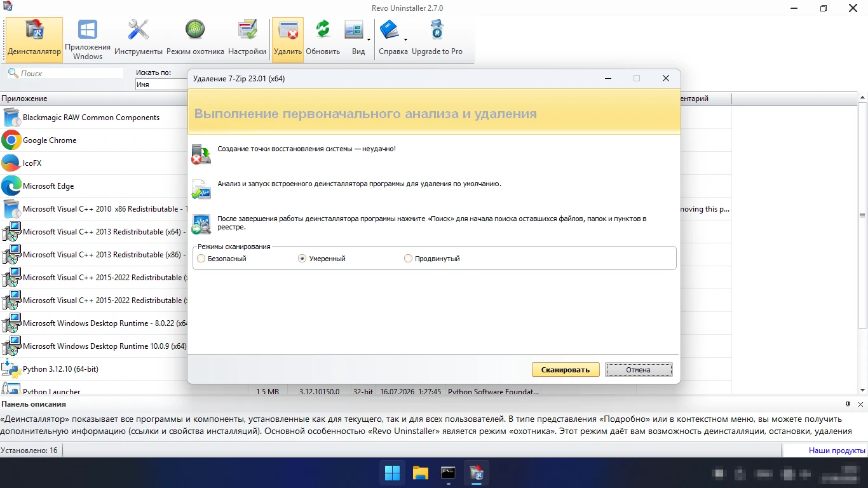
Task: Expand the Вид dropdown arrow
Action: (x=369, y=39)
